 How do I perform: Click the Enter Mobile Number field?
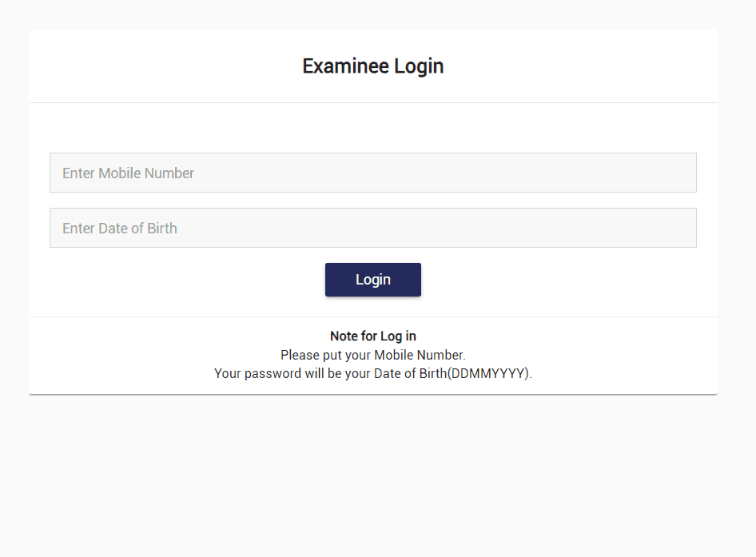point(372,173)
